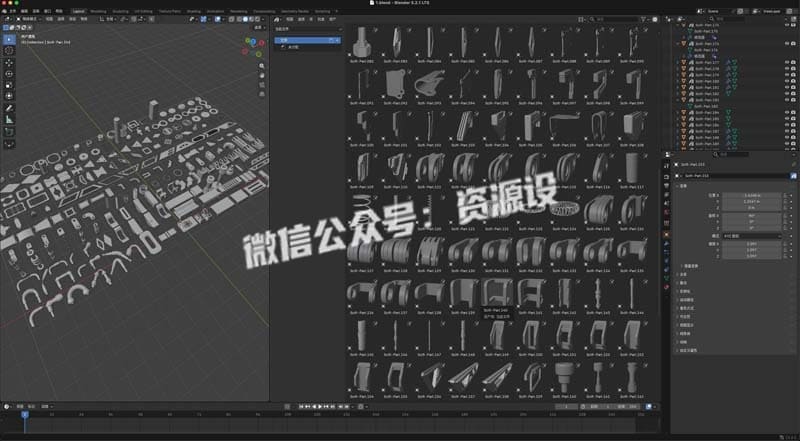
Task: Open the Output properties tab
Action: (x=666, y=185)
